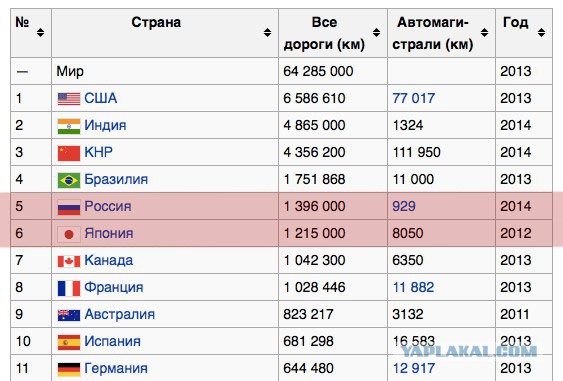Sort by Год column arrows
Viewport: 563px width, 381px height.
click(541, 33)
